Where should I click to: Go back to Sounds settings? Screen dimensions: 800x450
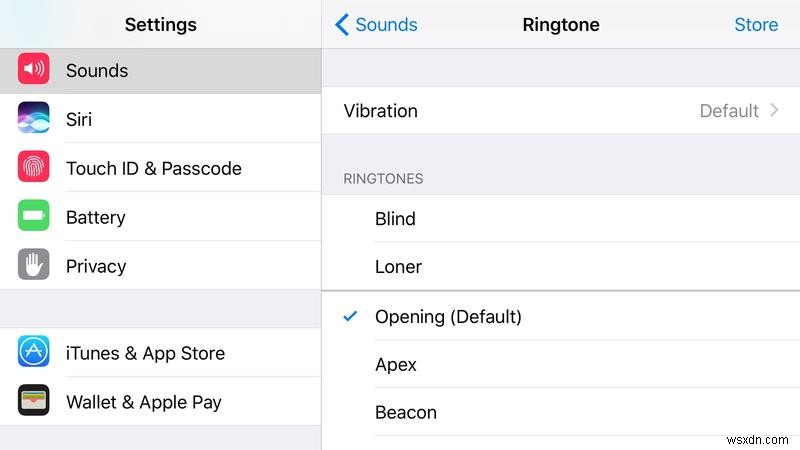click(386, 25)
